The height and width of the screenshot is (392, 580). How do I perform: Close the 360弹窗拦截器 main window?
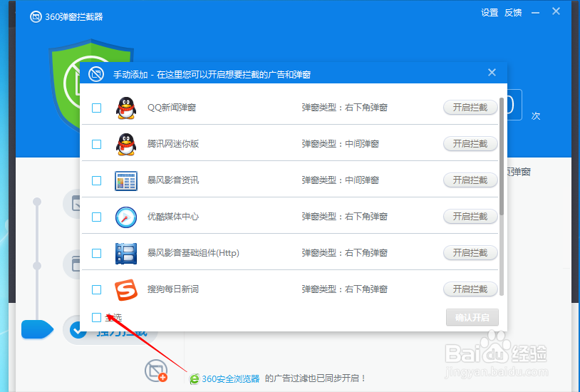556,11
